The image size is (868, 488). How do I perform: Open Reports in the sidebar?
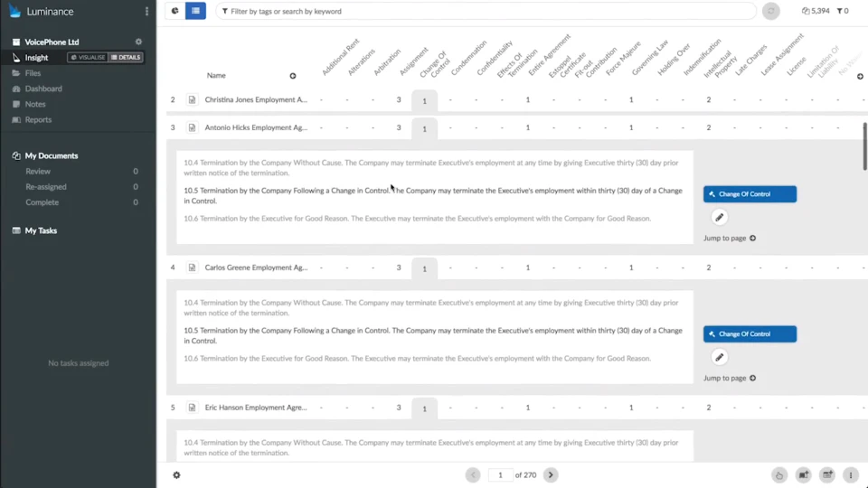point(38,119)
